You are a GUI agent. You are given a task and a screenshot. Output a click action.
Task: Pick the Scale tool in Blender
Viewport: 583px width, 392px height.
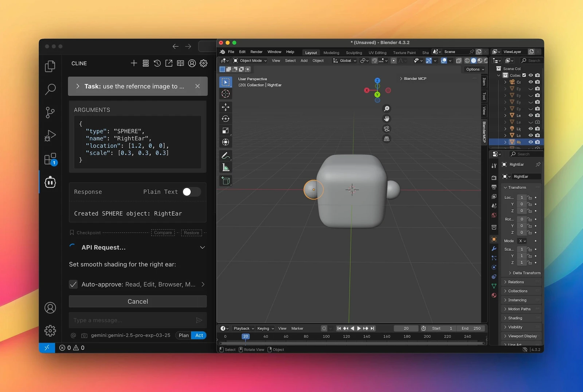pyautogui.click(x=226, y=130)
